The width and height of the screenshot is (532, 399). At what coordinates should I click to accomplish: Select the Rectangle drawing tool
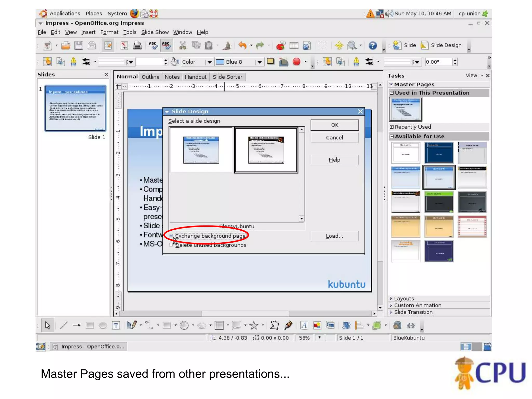click(90, 325)
